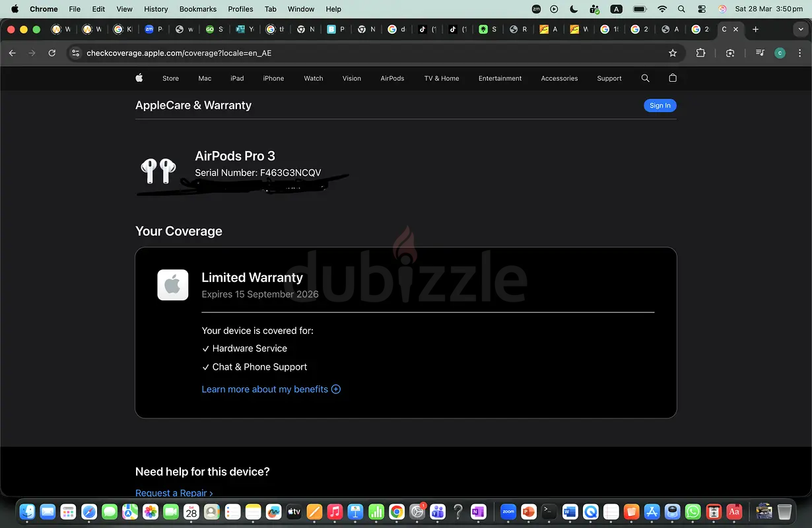Open the Apple menu

coord(15,9)
